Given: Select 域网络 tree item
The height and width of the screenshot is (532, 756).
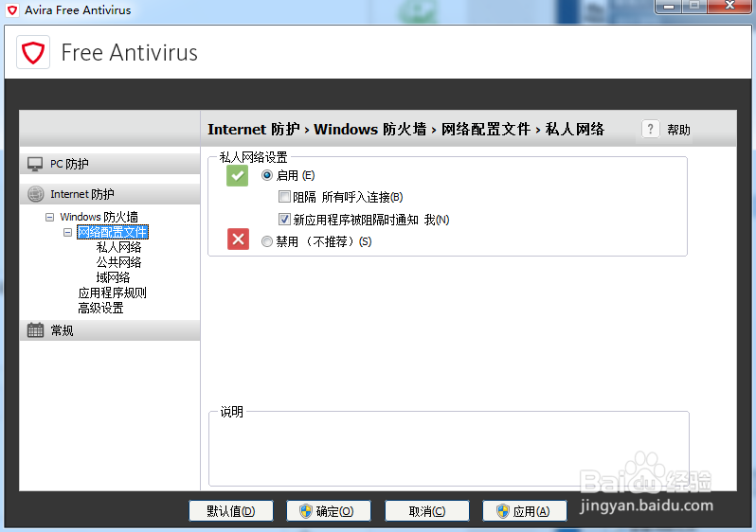Looking at the screenshot, I should (113, 277).
